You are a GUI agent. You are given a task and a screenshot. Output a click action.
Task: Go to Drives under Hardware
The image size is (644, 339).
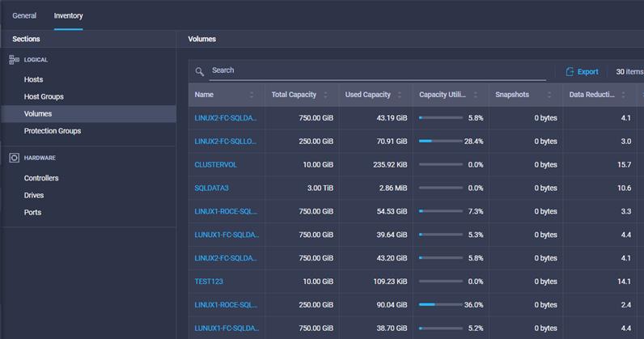[34, 195]
